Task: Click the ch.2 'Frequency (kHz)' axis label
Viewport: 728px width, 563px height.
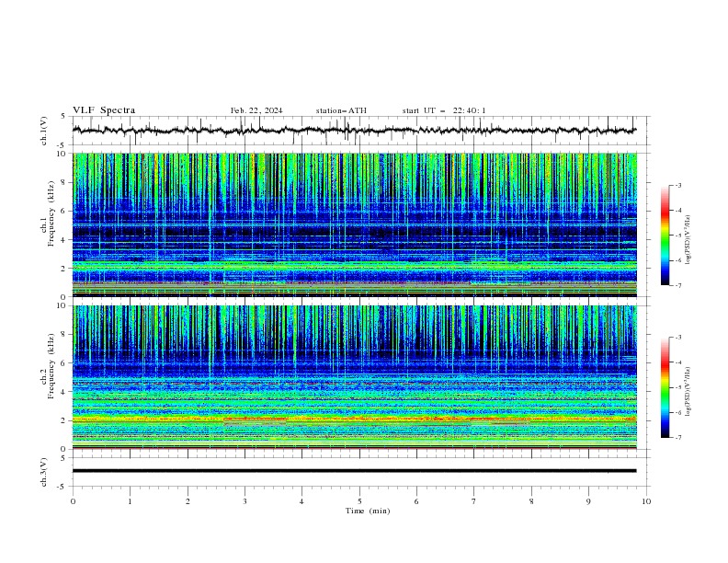Action: click(51, 366)
